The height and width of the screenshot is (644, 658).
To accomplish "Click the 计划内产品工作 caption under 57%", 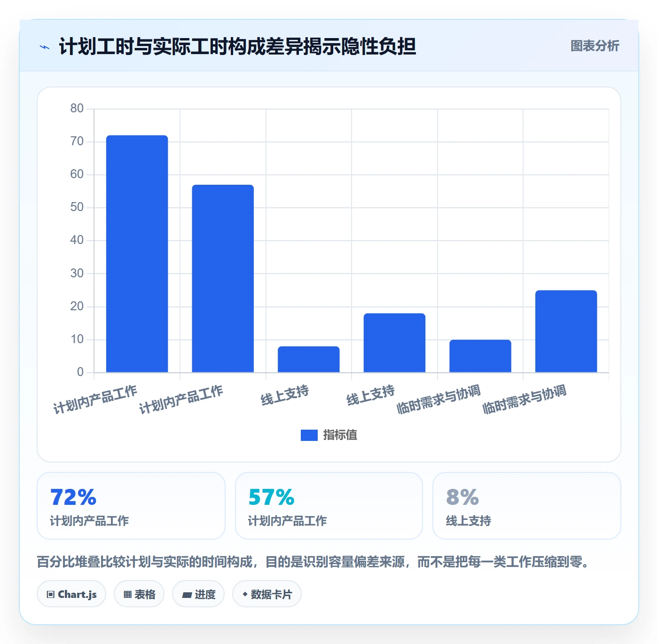I will 287,521.
